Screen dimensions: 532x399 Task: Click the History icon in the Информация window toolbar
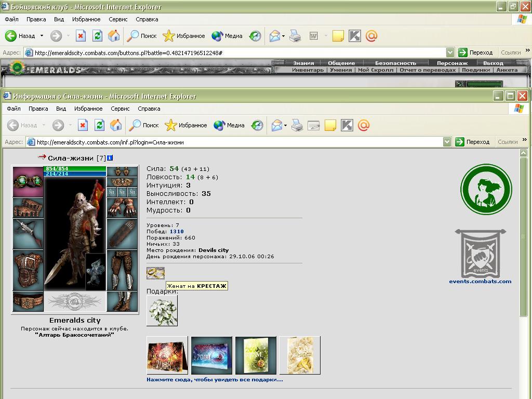pos(257,125)
